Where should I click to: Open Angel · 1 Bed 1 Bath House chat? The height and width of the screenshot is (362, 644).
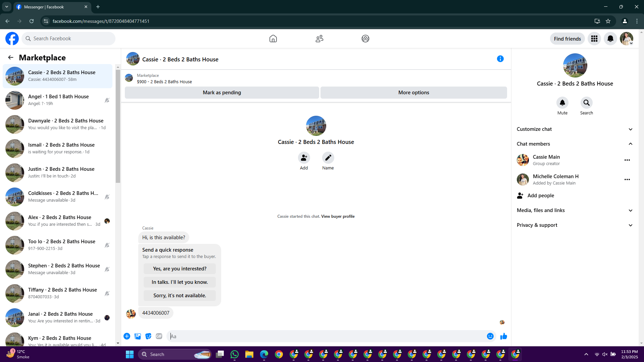[57, 100]
